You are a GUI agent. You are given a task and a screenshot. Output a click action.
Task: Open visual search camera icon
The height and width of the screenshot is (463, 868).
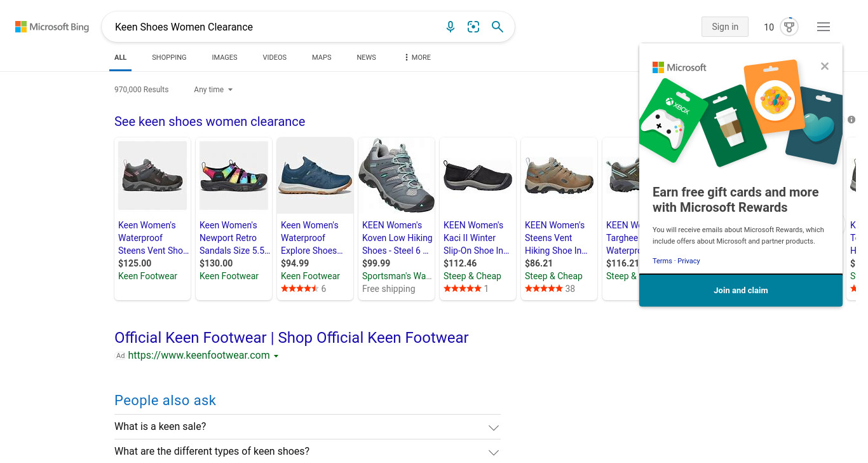[x=473, y=27]
